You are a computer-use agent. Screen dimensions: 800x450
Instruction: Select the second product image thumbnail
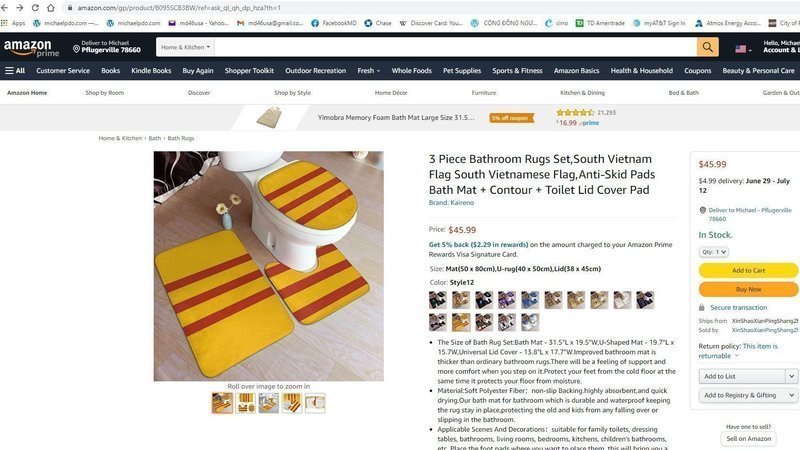click(245, 403)
